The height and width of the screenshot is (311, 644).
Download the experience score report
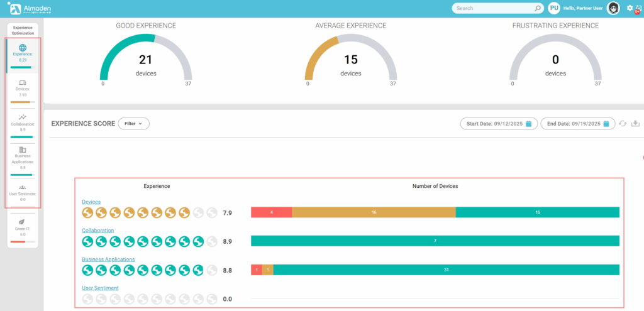(x=635, y=124)
